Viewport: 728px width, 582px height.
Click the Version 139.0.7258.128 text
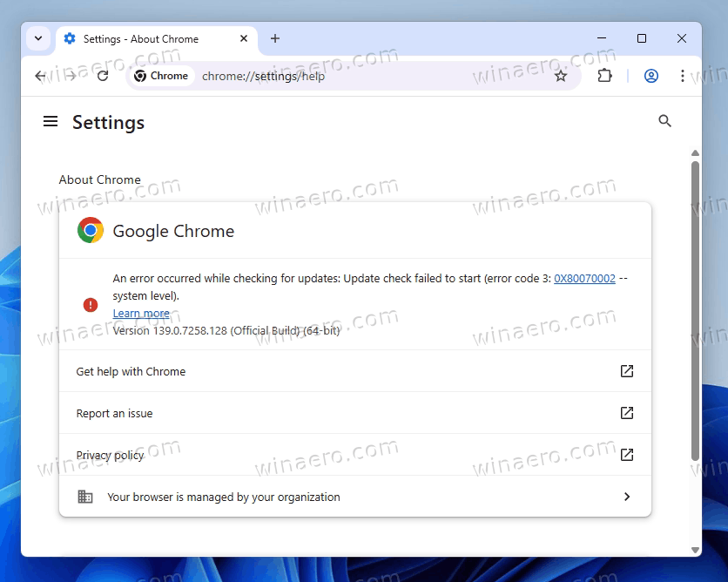226,331
